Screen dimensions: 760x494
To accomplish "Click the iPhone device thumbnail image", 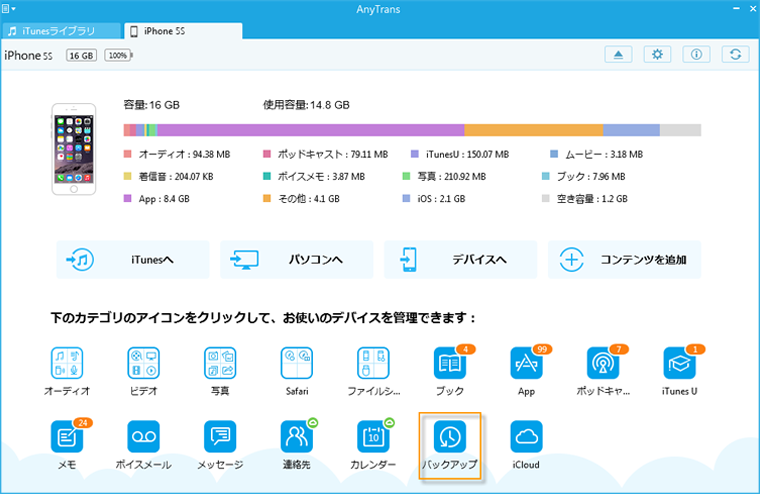I will click(x=74, y=149).
